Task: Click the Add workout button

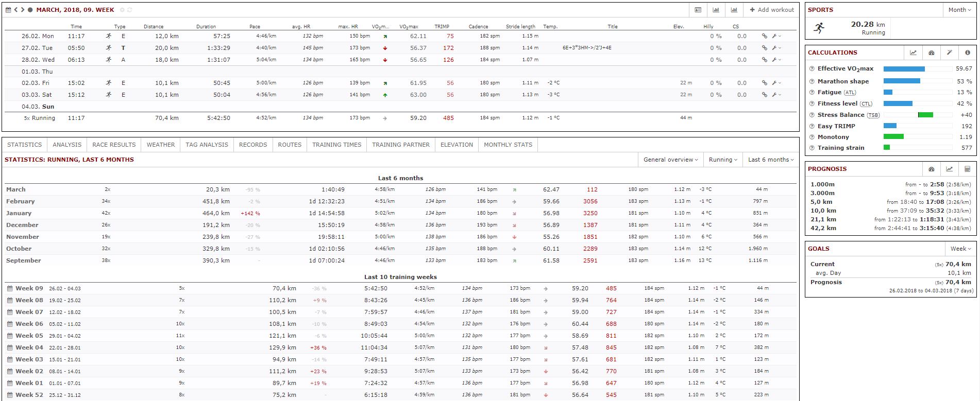Action: pos(771,10)
